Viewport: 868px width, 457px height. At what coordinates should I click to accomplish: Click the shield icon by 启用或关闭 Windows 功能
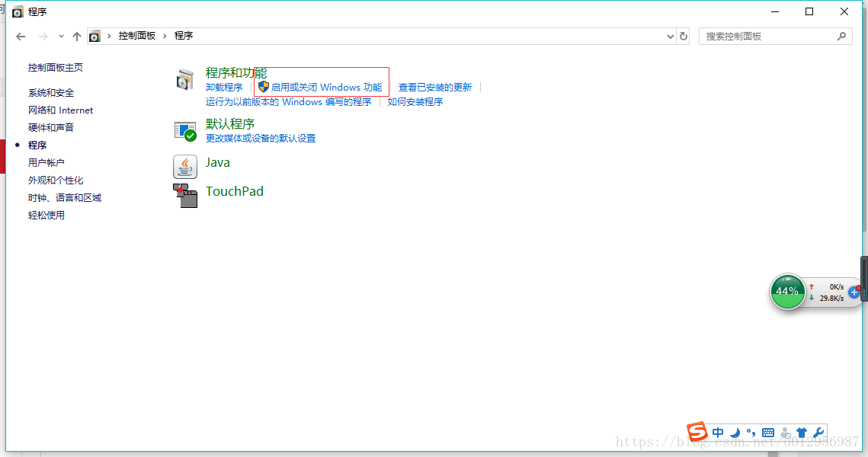tap(264, 87)
